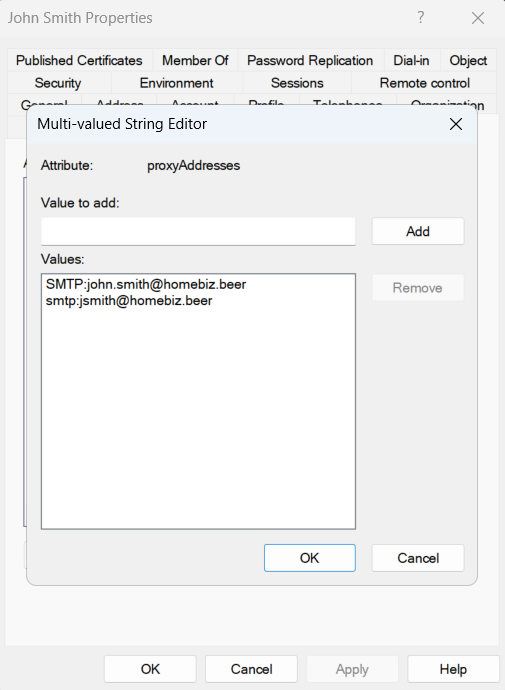Click the Add button
505x690 pixels.
coord(418,231)
